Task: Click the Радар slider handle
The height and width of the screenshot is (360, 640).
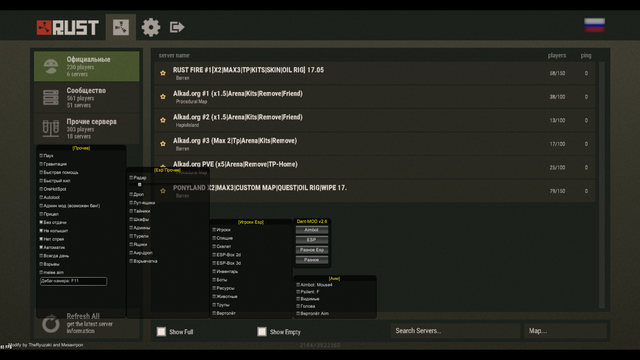Action: [x=140, y=184]
